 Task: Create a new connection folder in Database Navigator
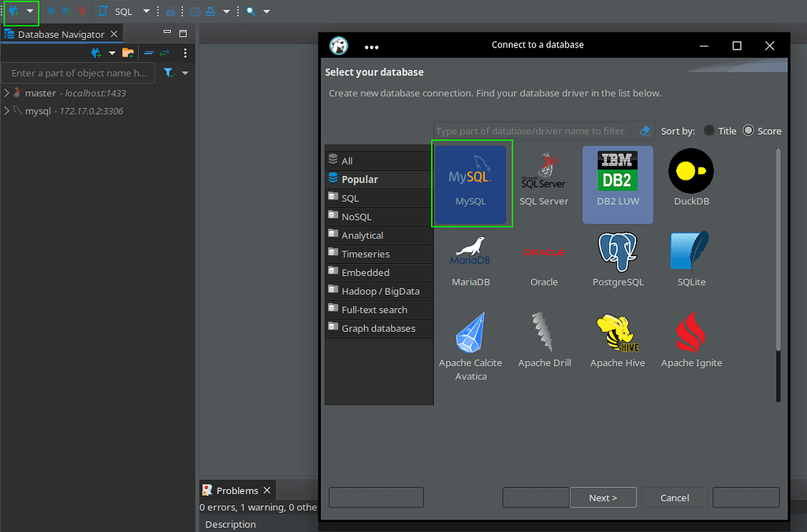click(x=128, y=50)
